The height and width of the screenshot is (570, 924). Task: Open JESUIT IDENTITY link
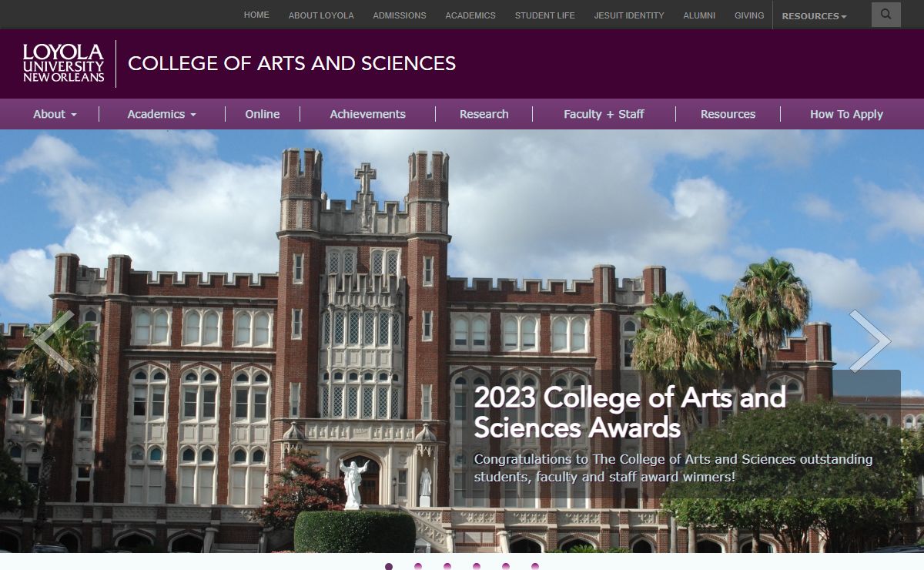[x=629, y=15]
